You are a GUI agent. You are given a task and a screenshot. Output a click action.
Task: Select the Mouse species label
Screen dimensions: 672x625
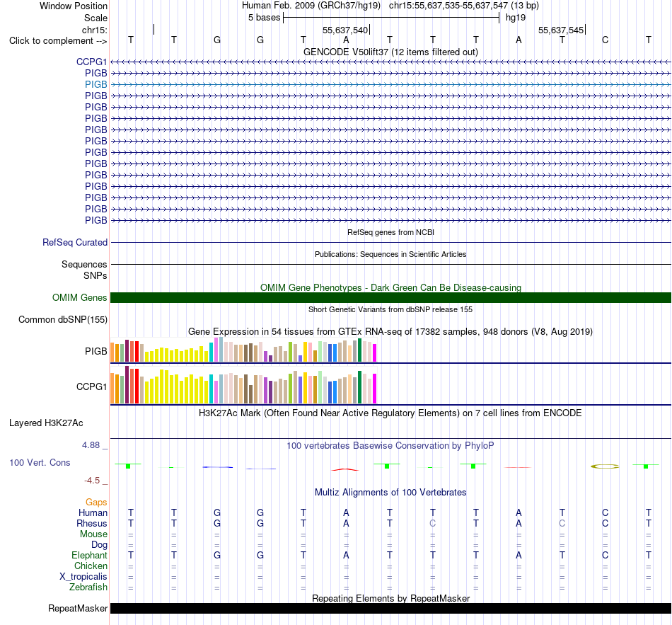[x=93, y=534]
